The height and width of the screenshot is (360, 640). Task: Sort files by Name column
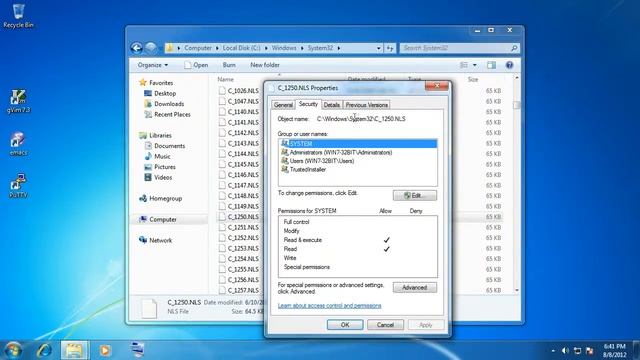click(x=225, y=79)
